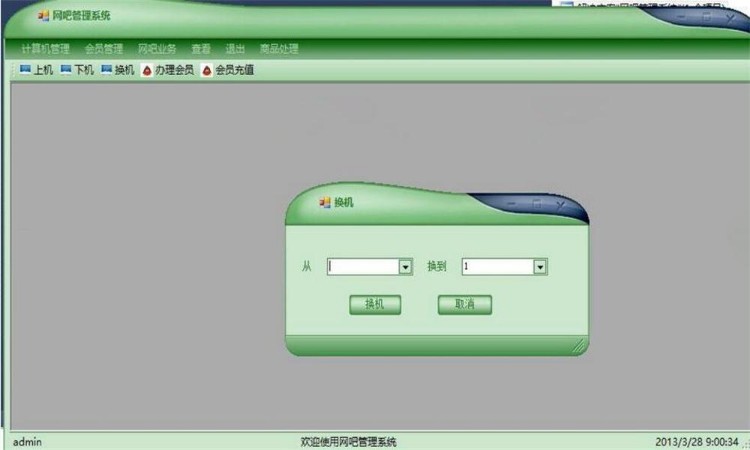The width and height of the screenshot is (750, 450).
Task: Maximize the 换机 dialog window
Action: (536, 204)
